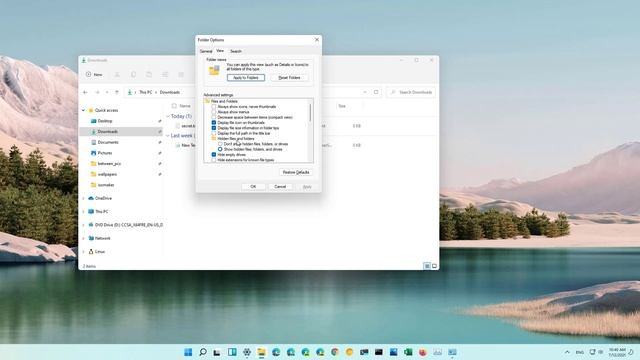
Task: Uncheck Display file size information in folder tips
Action: point(213,128)
